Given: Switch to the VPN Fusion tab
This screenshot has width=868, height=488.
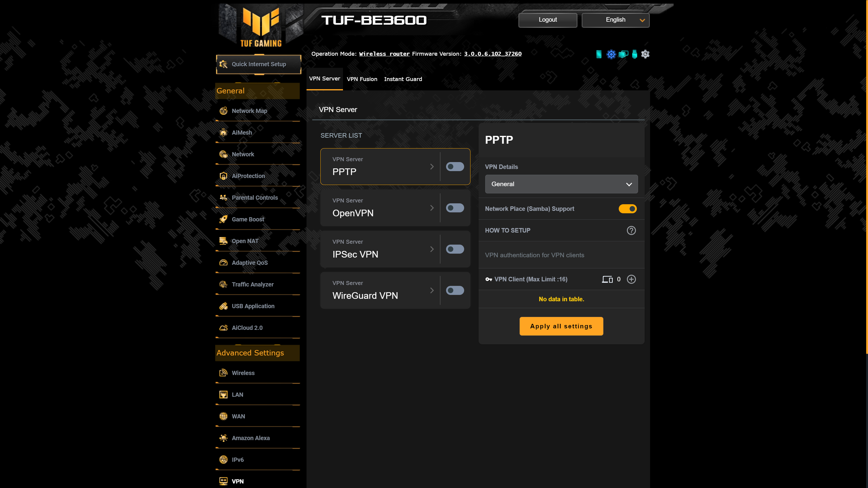Looking at the screenshot, I should 362,79.
